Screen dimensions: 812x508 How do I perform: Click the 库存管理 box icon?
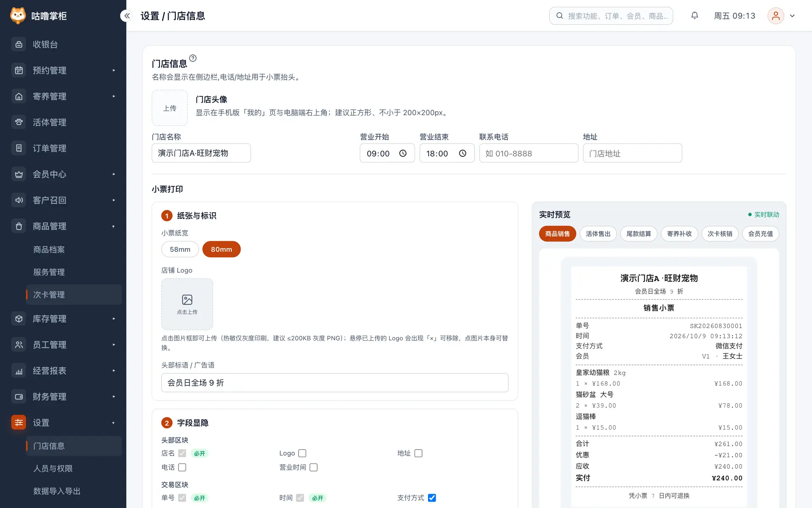pyautogui.click(x=19, y=319)
